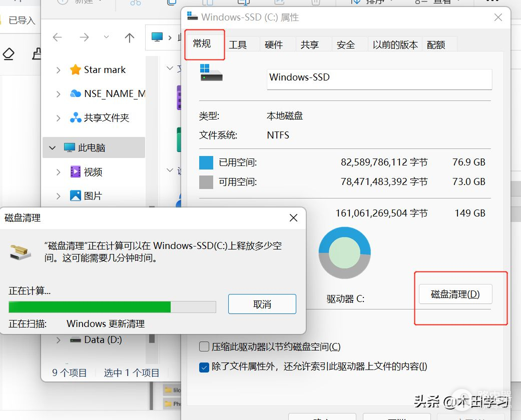Select Star mark in navigation pane

(x=105, y=69)
